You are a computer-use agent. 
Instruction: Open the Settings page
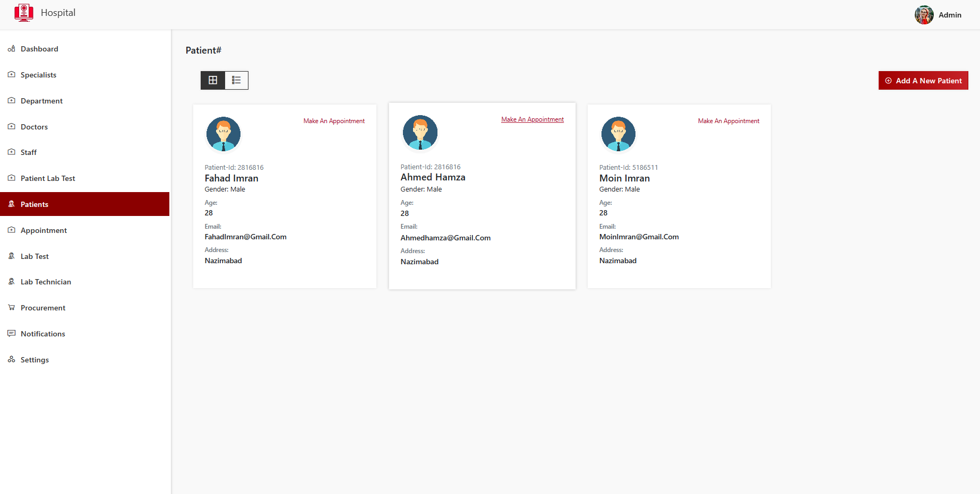[34, 360]
